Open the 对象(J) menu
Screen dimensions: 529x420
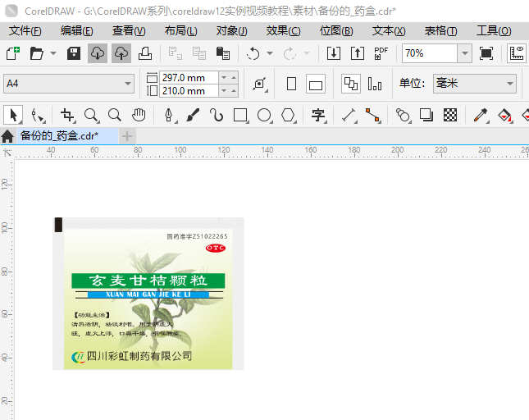click(x=232, y=31)
